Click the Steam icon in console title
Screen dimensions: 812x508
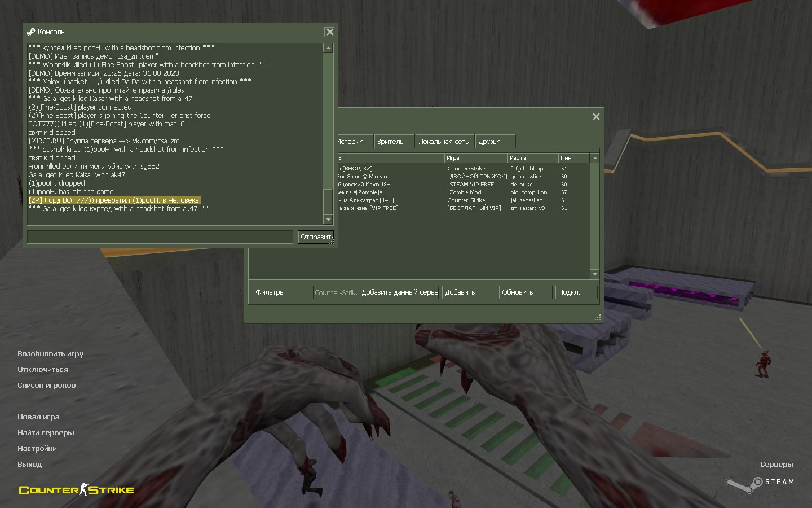[31, 32]
